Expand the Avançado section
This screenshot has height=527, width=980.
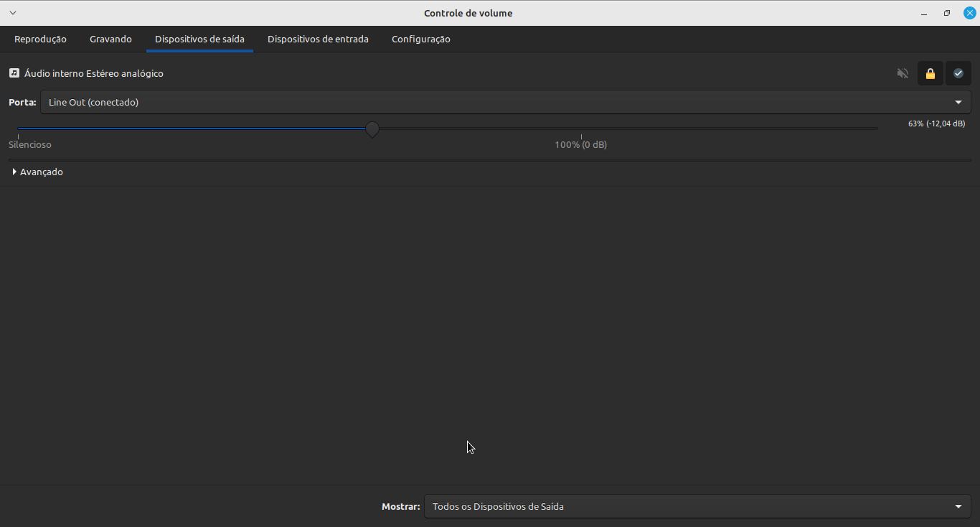click(37, 172)
